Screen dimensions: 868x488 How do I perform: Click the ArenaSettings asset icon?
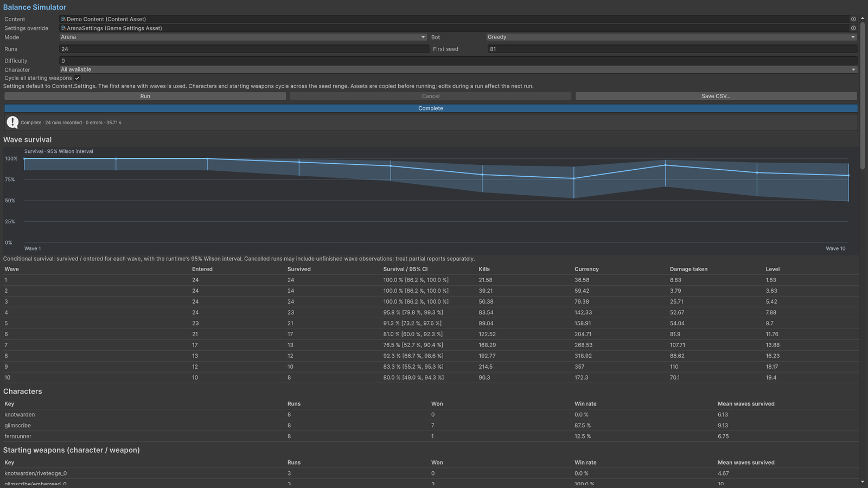click(x=63, y=28)
